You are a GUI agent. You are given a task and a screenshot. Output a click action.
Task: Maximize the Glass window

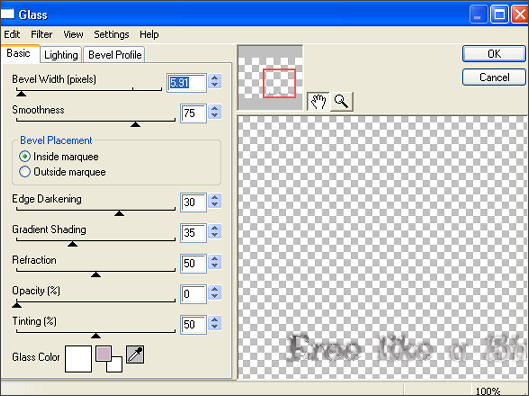click(x=499, y=15)
